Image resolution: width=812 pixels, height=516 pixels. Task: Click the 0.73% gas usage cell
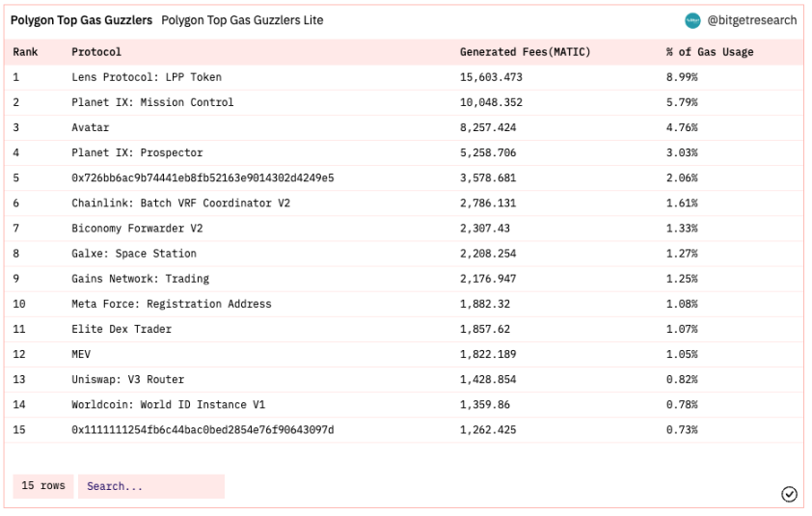point(682,430)
